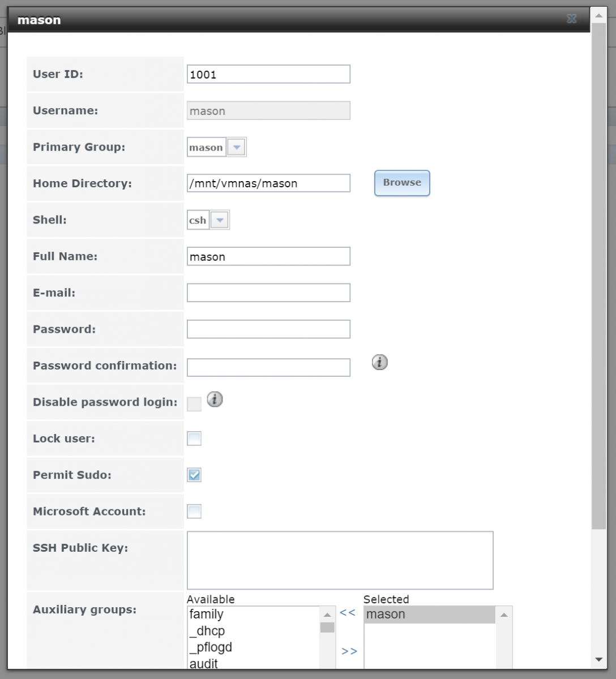The height and width of the screenshot is (679, 616).
Task: Click the E-mail input field
Action: coord(268,293)
